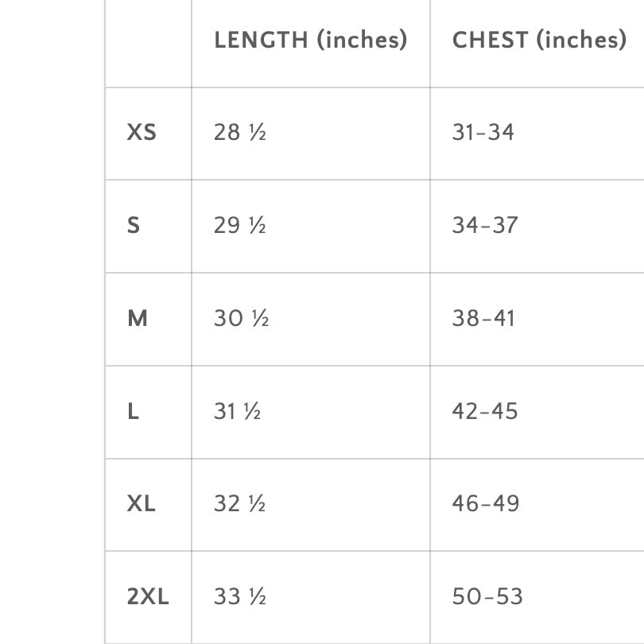Select the 2XL size row label
Image resolution: width=644 pixels, height=644 pixels.
click(148, 597)
